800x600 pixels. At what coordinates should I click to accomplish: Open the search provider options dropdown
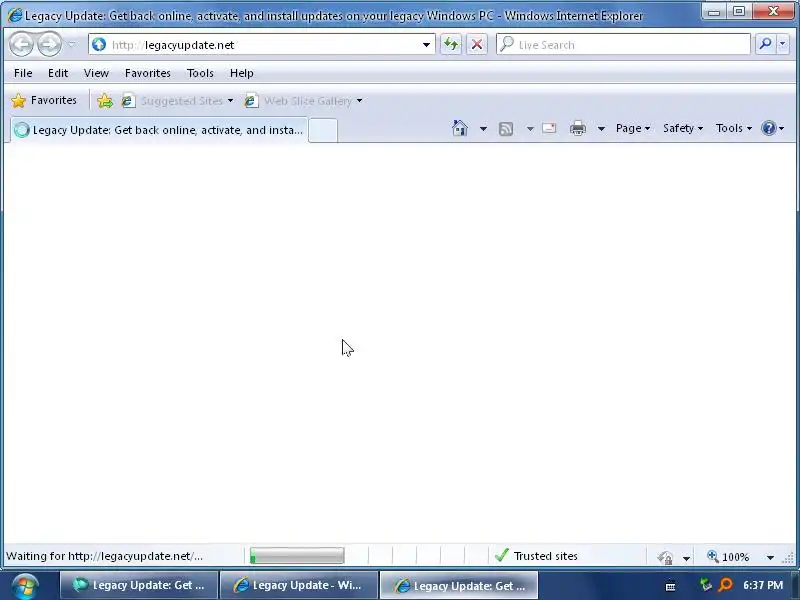tap(782, 44)
